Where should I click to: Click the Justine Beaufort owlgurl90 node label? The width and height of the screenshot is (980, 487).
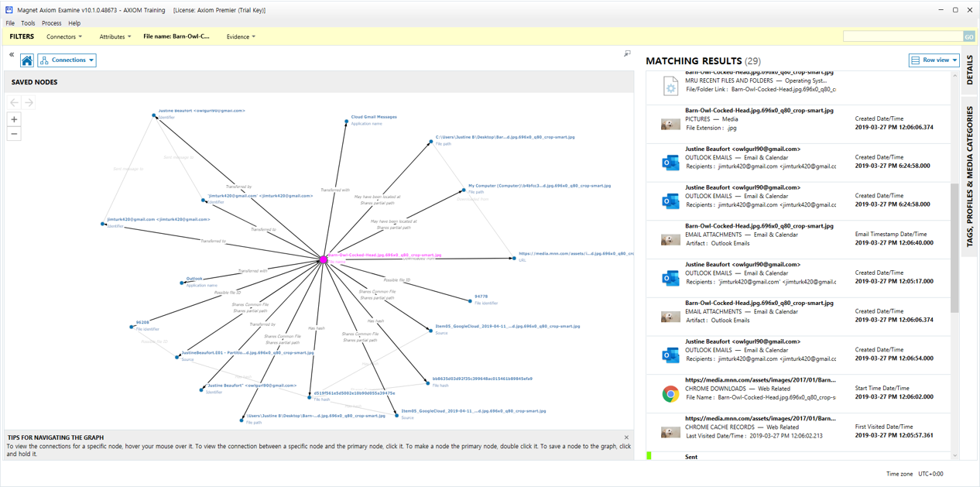201,111
